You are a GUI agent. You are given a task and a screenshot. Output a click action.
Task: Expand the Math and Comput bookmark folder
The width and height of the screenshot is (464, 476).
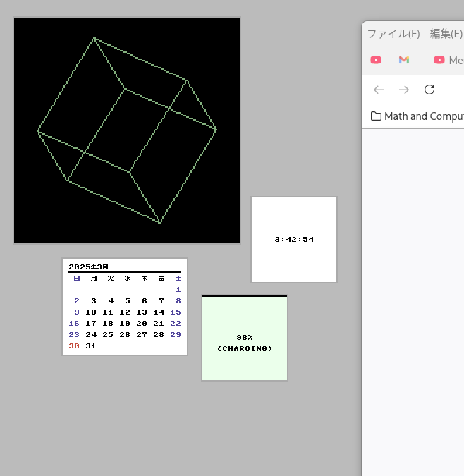point(417,116)
